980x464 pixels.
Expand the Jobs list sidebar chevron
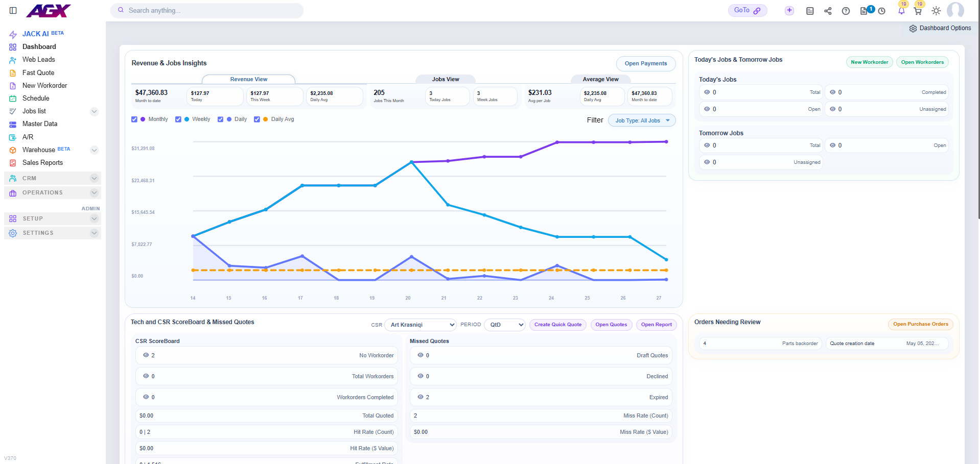coord(94,111)
